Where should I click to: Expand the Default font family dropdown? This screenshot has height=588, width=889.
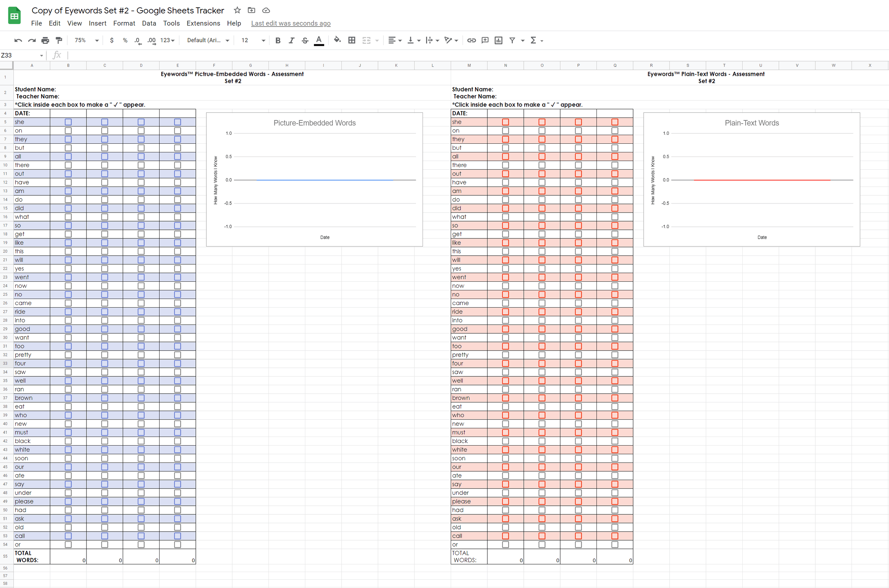click(x=208, y=40)
